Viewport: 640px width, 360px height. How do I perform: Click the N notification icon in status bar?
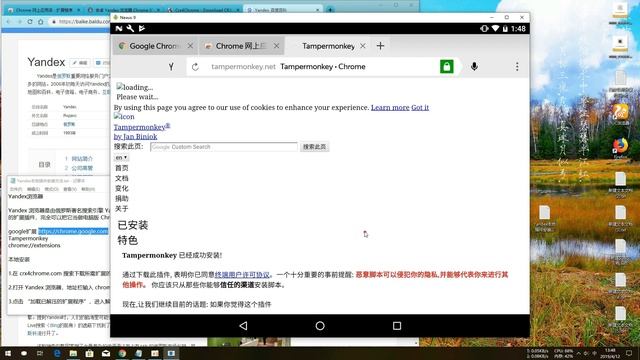(119, 28)
